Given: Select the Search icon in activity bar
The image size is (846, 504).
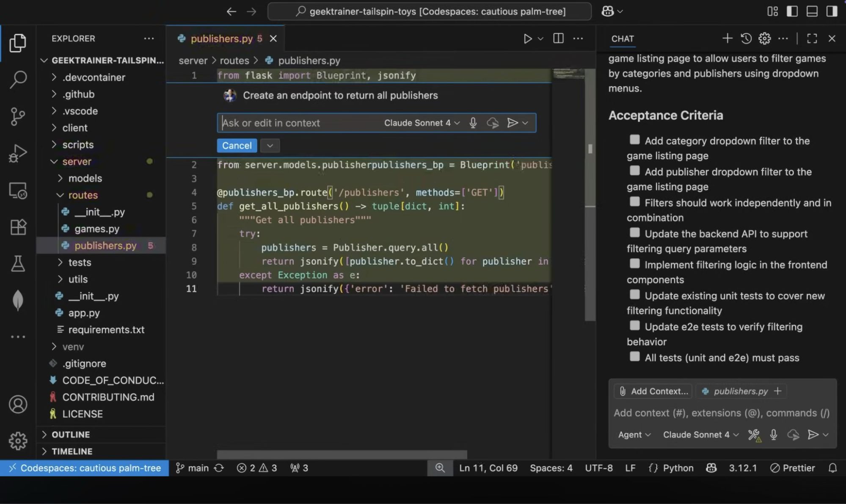Looking at the screenshot, I should (18, 80).
